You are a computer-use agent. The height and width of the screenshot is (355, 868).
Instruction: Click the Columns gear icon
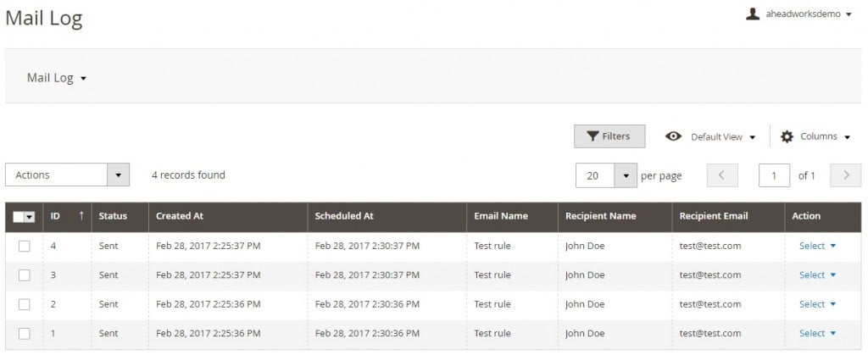787,136
